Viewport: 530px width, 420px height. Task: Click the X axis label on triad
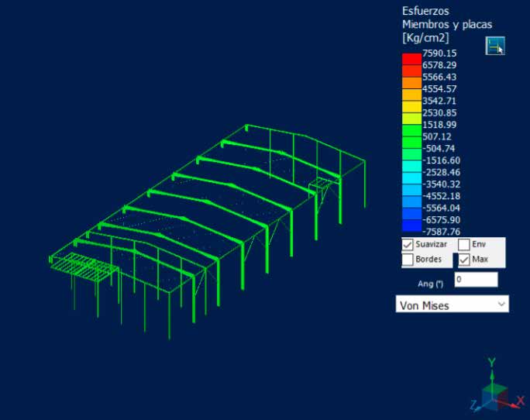(521, 401)
